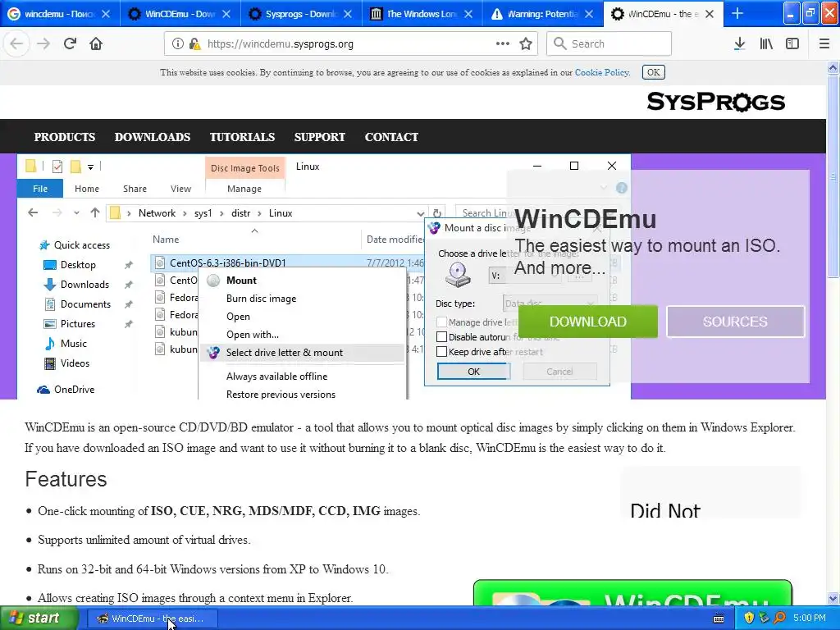Close the active 'WinCDEmu - the e' tab
Screen dimensions: 840x630
coord(710,14)
